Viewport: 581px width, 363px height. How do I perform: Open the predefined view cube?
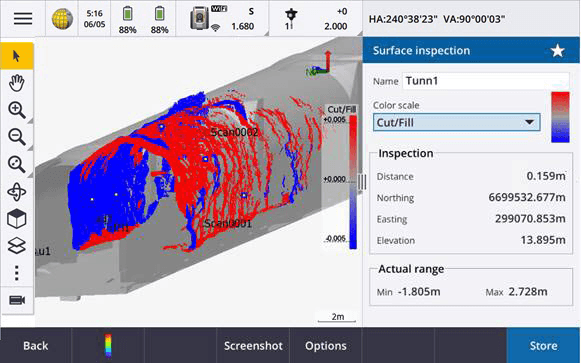point(17,219)
